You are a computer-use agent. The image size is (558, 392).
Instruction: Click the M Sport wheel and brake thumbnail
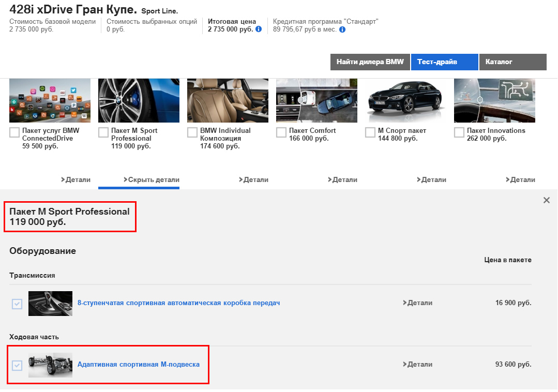click(x=139, y=101)
